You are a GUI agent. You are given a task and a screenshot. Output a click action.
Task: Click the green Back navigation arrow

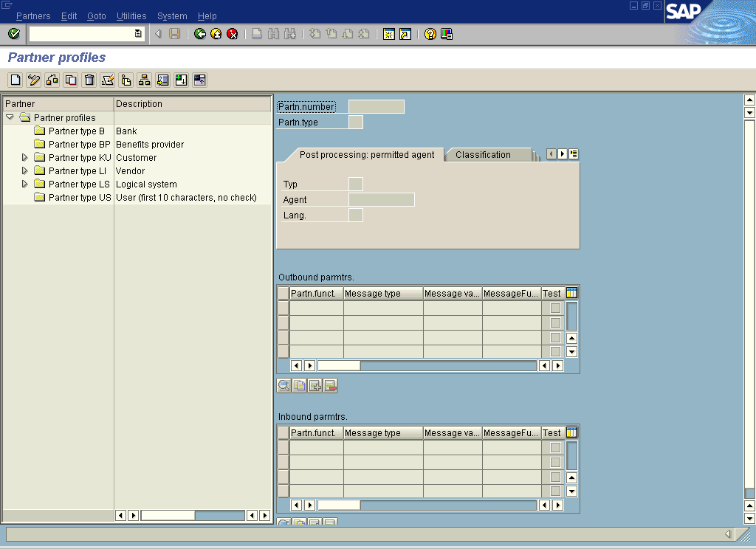point(199,33)
